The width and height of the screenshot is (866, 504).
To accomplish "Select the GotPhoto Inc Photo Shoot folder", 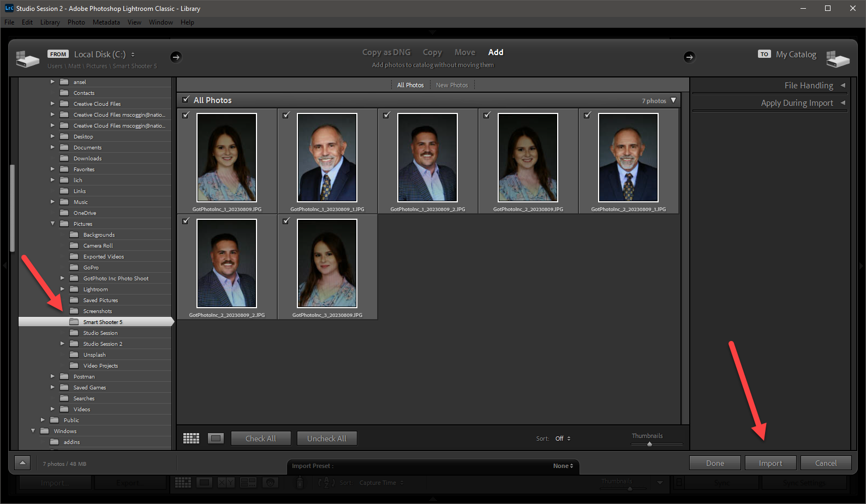I will 116,278.
